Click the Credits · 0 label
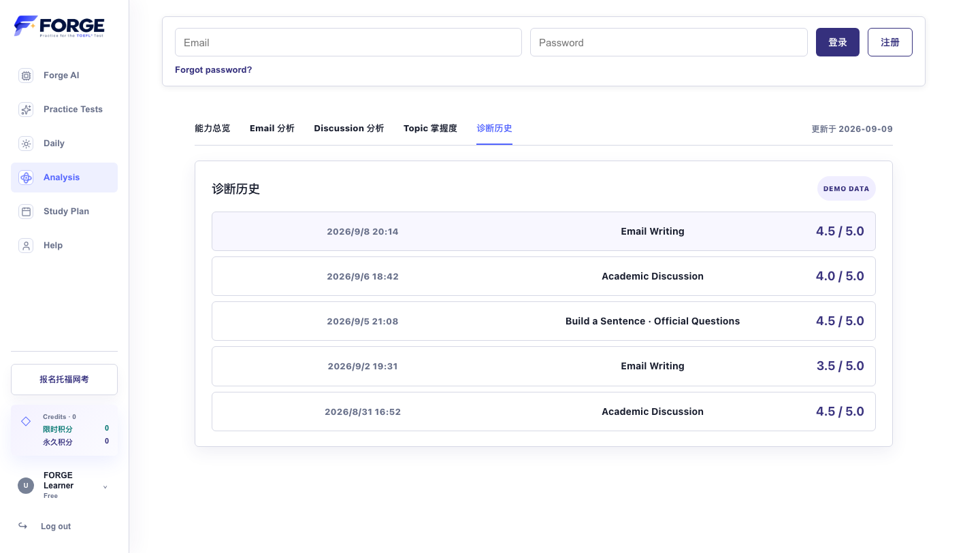This screenshot has height=553, width=980. (x=59, y=416)
